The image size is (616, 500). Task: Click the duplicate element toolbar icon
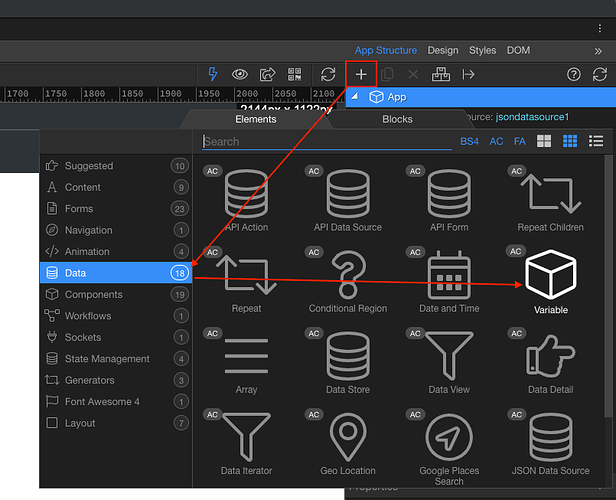[387, 74]
